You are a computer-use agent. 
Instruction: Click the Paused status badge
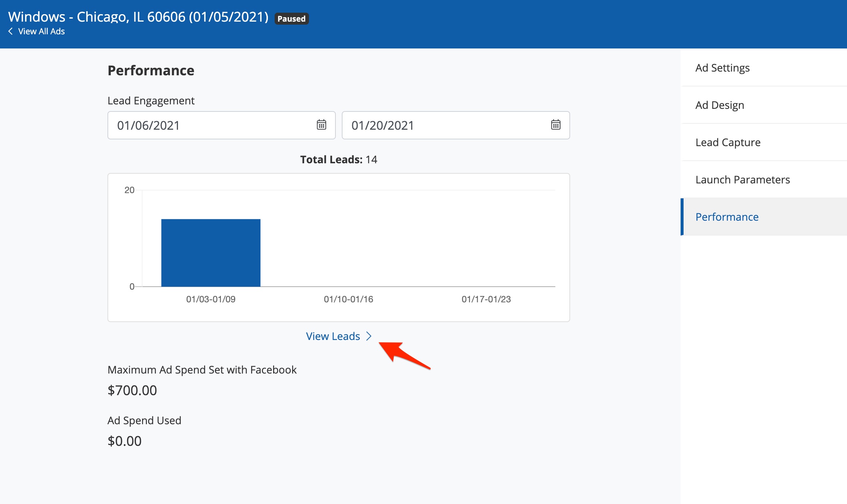(291, 19)
